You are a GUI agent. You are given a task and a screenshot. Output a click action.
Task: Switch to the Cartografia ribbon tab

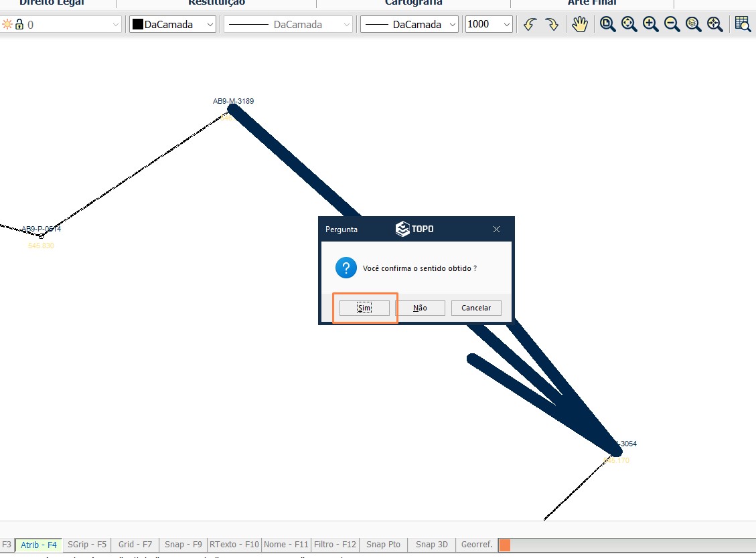point(412,3)
